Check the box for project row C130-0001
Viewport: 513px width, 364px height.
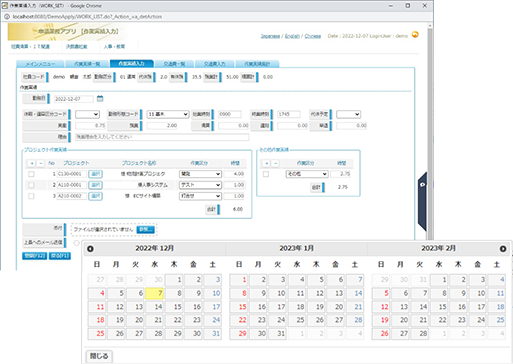tap(31, 174)
